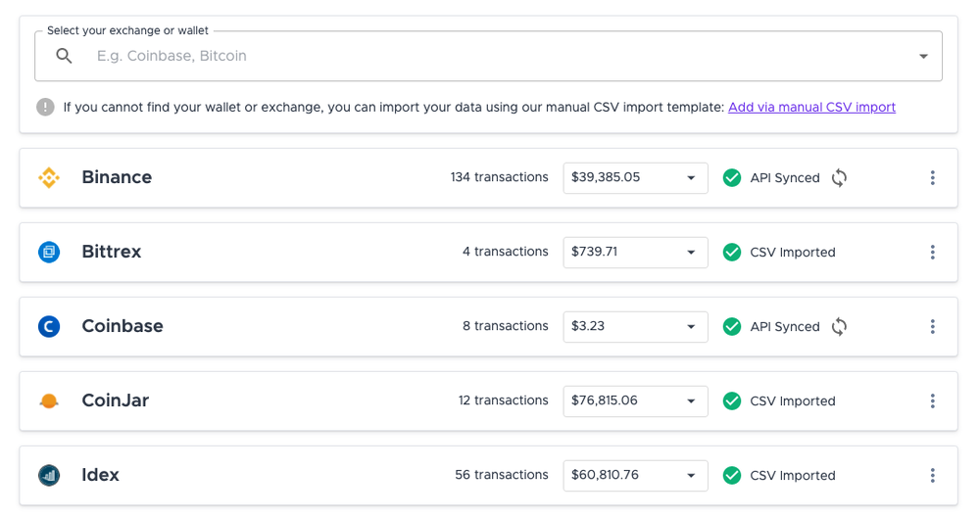The width and height of the screenshot is (980, 517).
Task: Open the Bittrex wallet name
Action: [112, 252]
